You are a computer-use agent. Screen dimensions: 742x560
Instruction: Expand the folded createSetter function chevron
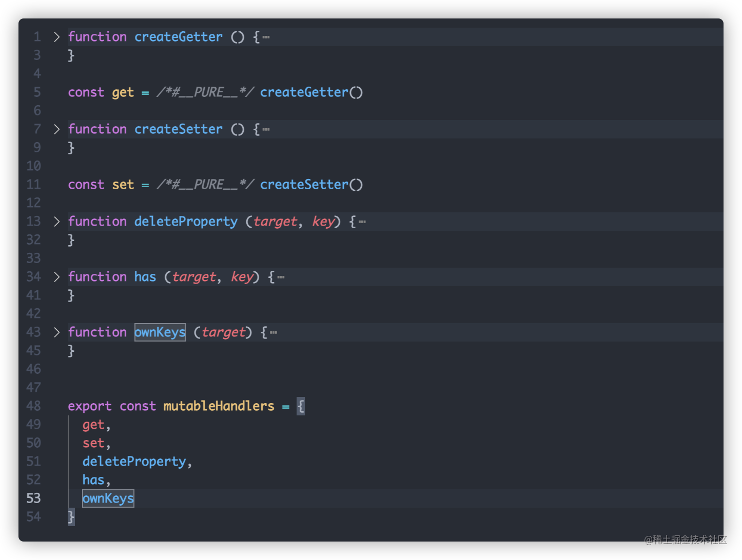(x=57, y=129)
